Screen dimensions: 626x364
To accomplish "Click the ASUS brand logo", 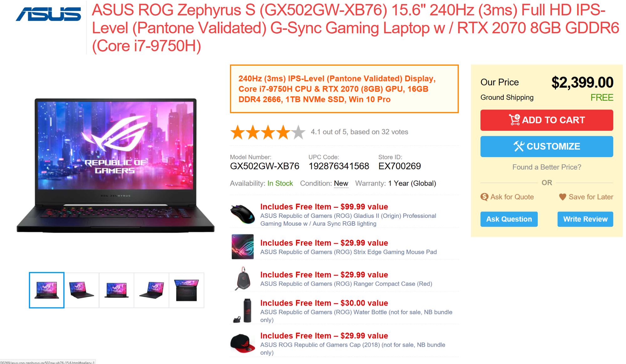I will [x=49, y=14].
